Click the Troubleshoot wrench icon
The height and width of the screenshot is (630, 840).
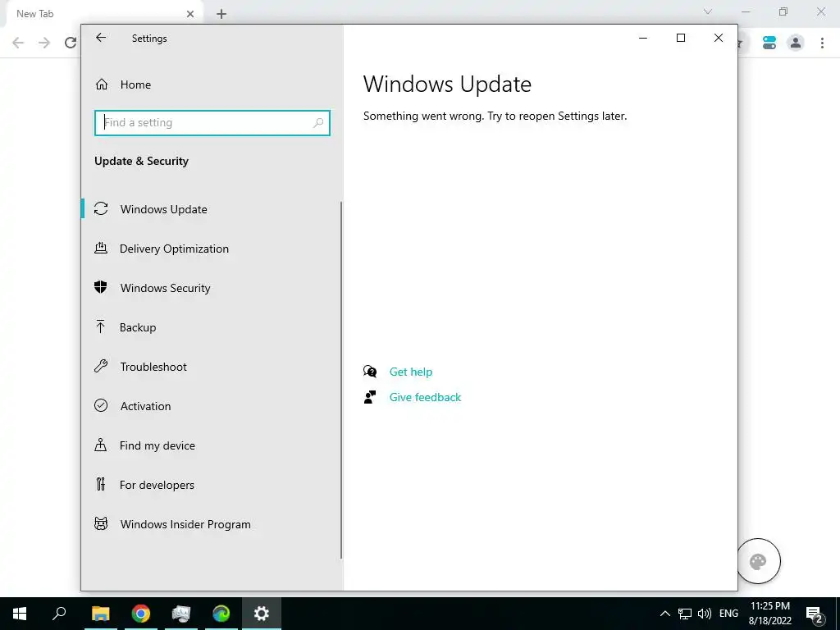pyautogui.click(x=101, y=366)
